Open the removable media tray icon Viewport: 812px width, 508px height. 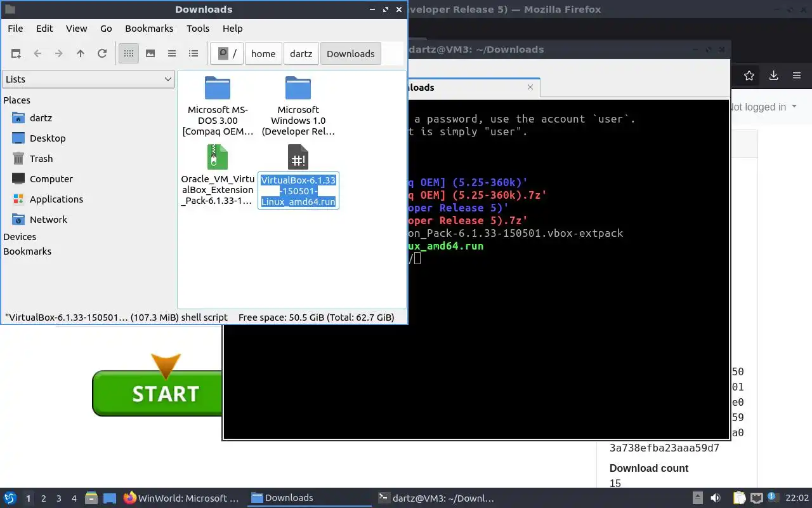point(697,498)
